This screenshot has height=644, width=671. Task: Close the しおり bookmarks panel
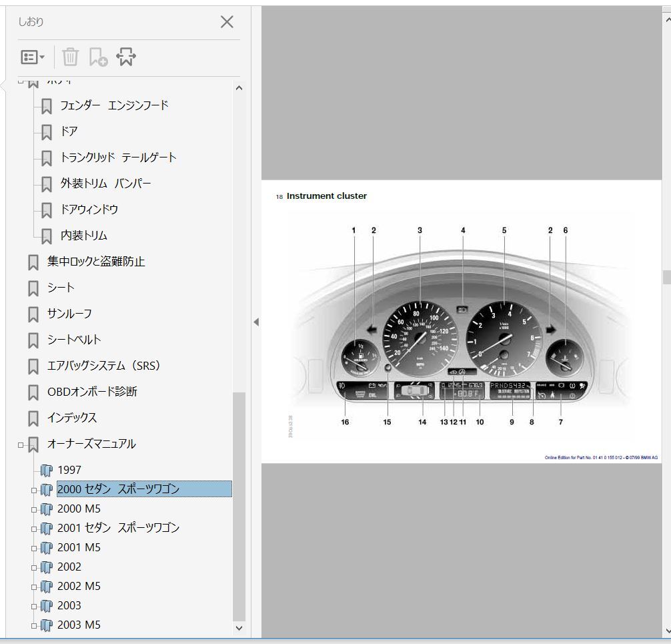click(x=227, y=22)
